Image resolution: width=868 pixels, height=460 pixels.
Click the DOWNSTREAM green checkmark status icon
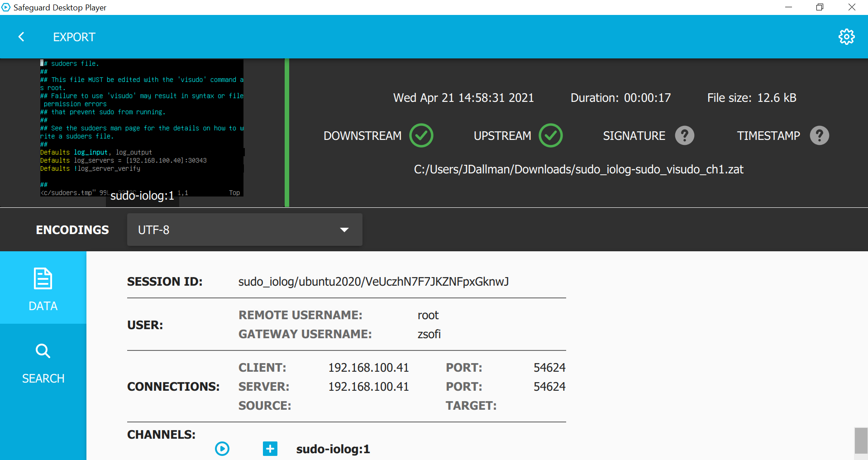tap(421, 135)
